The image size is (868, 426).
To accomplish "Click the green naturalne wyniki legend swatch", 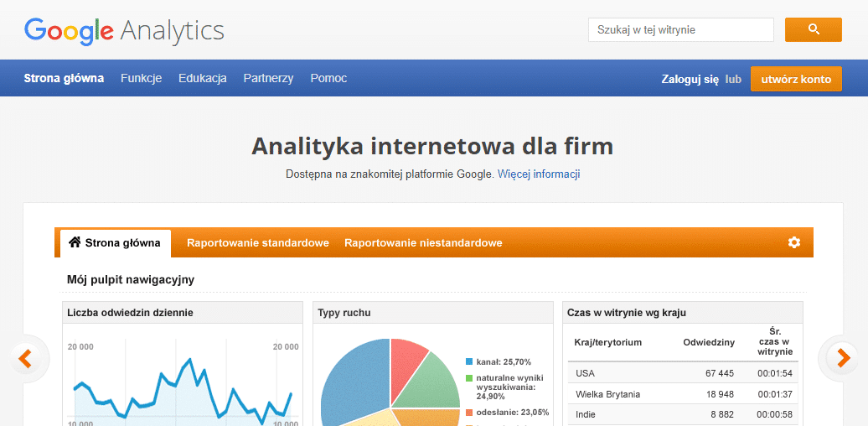I will click(x=469, y=378).
